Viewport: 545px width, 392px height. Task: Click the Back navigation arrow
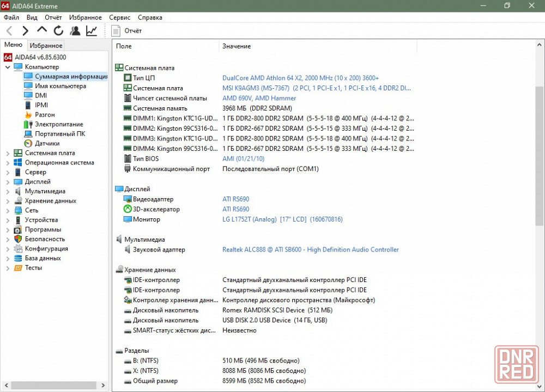[x=10, y=31]
